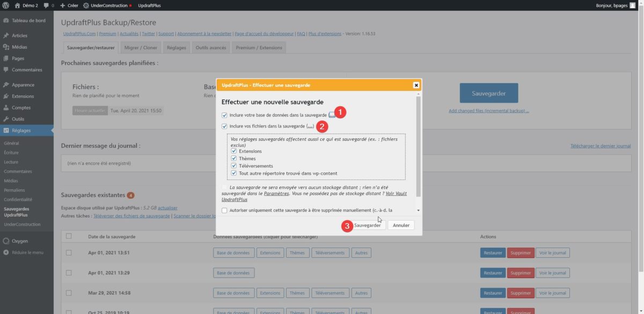The image size is (644, 314).
Task: Click actualiser disk usage link
Action: coord(167,207)
